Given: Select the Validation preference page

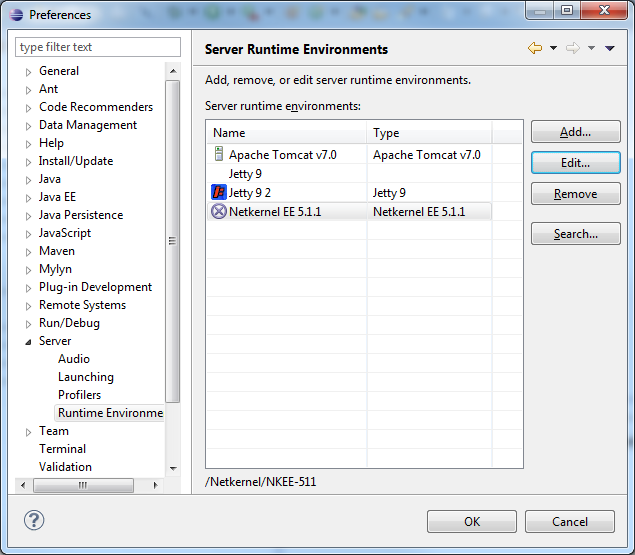Looking at the screenshot, I should click(65, 467).
